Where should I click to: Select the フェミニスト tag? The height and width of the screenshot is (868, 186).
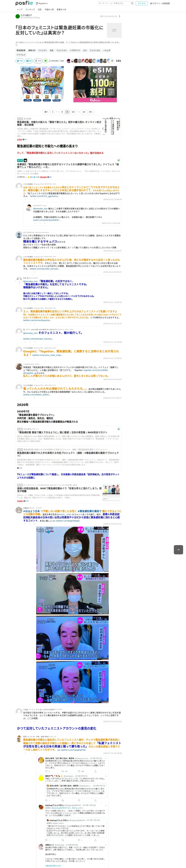coord(61,50)
